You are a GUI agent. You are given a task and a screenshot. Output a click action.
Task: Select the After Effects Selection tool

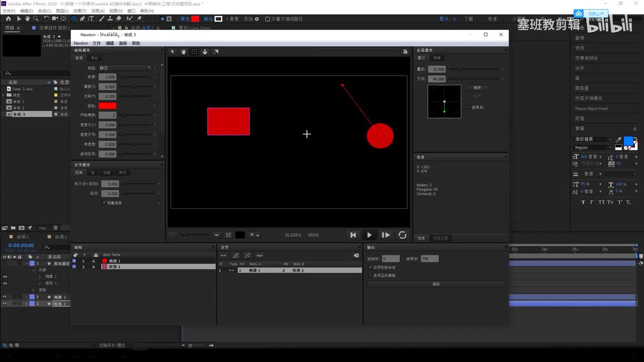[x=19, y=19]
